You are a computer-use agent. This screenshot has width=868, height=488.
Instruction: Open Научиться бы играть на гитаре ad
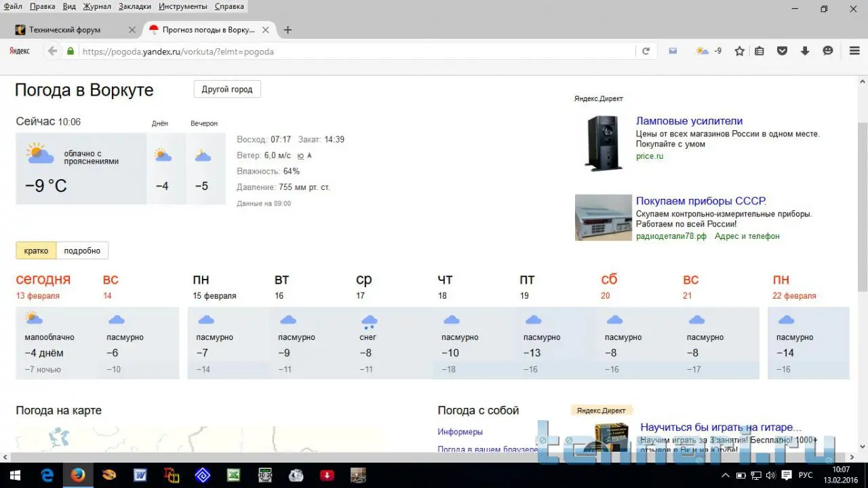click(721, 428)
